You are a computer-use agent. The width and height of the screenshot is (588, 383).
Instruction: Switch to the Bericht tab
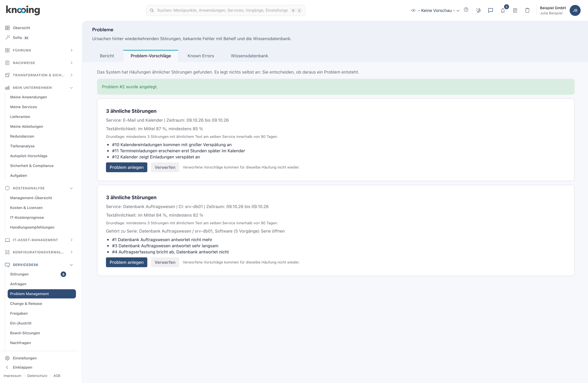(107, 56)
